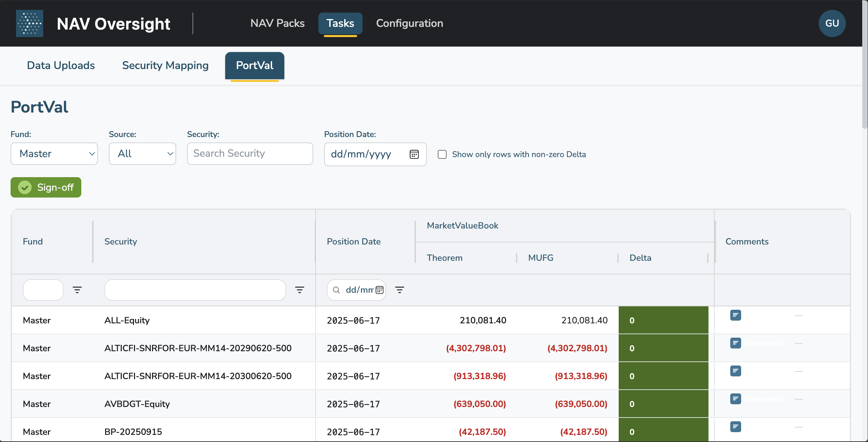Screen dimensions: 868x442
Task: Open comment icon for AVBDGT-Equity row
Action: pos(735,399)
